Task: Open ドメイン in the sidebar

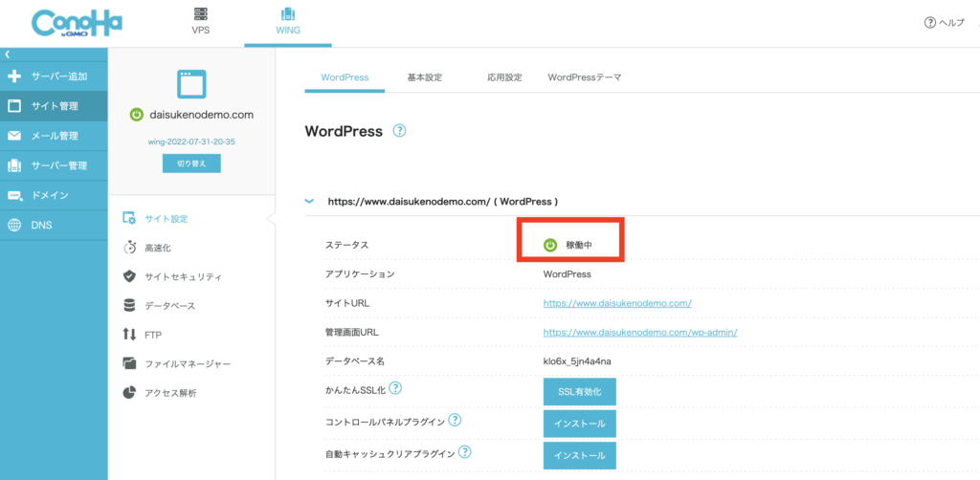Action: pyautogui.click(x=54, y=195)
